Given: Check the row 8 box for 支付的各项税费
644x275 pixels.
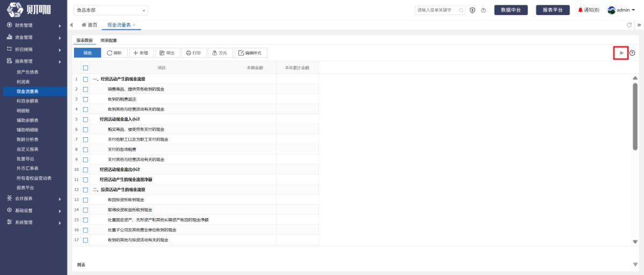Looking at the screenshot, I should click(85, 150).
